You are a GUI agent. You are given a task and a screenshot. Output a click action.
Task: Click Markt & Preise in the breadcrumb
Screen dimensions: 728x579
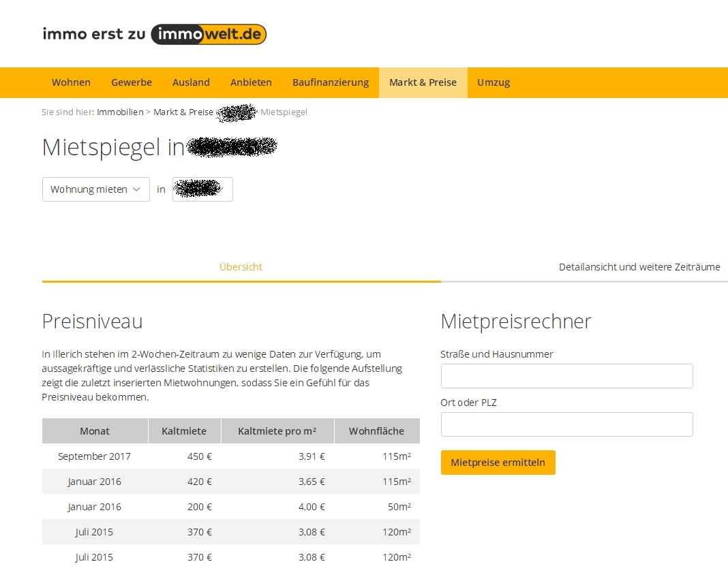pos(183,112)
